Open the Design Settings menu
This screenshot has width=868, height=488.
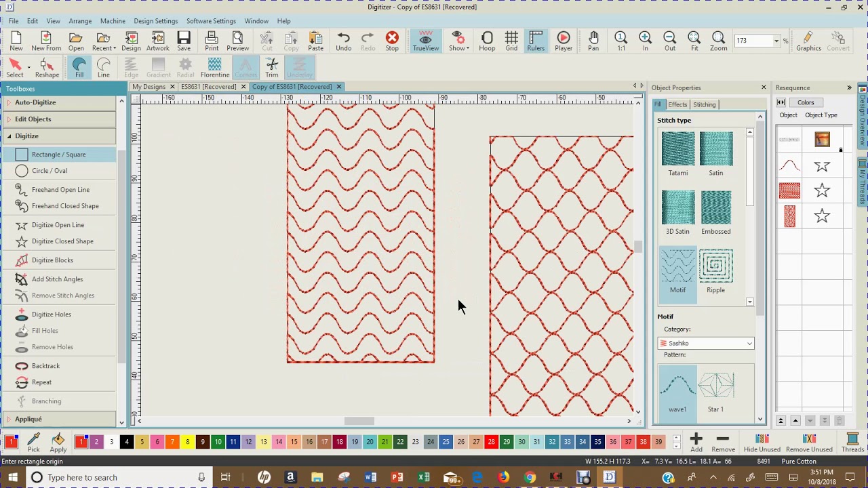(x=156, y=21)
